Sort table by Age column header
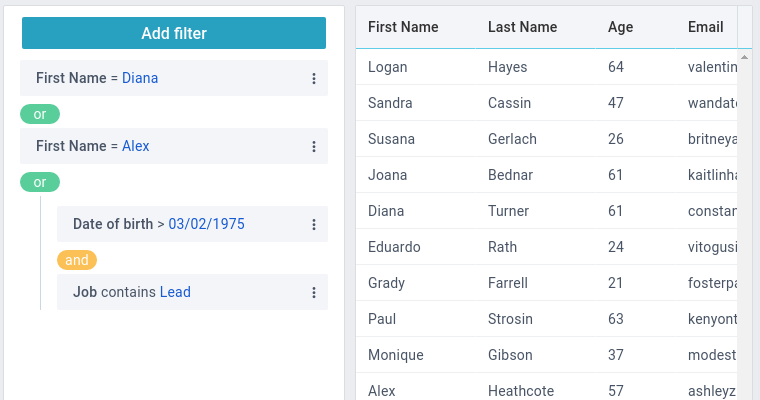 [x=620, y=27]
